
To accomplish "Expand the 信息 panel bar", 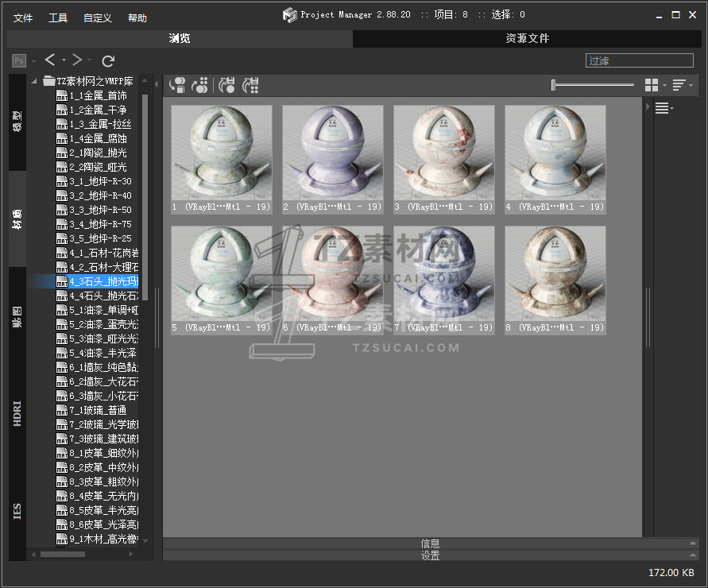I will click(x=430, y=544).
